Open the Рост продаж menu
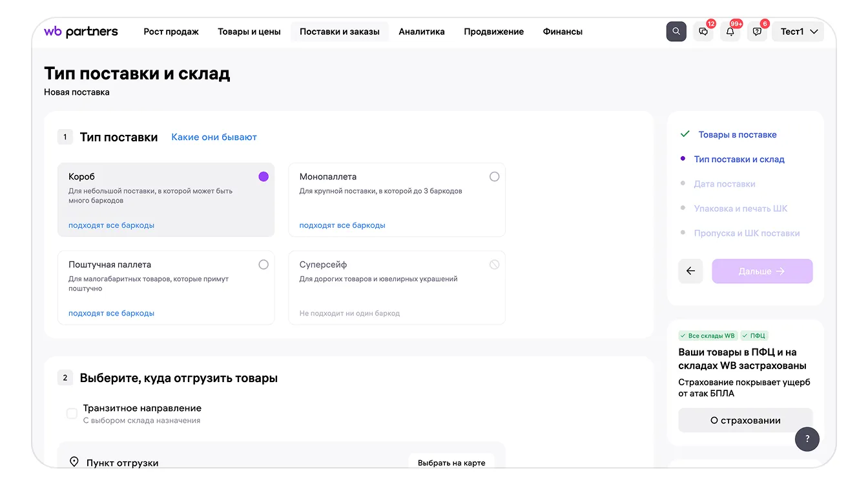Image resolution: width=868 pixels, height=484 pixels. tap(171, 32)
